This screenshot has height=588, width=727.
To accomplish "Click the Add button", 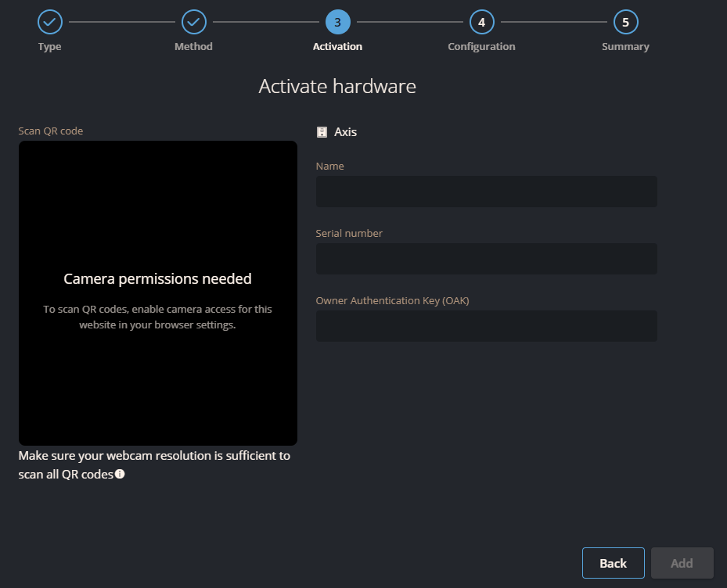I will pos(682,563).
